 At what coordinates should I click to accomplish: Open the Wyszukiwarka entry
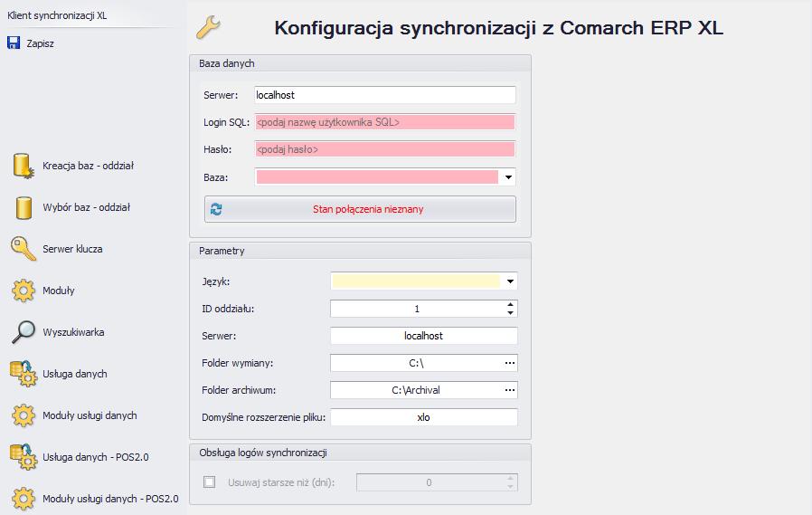(73, 332)
